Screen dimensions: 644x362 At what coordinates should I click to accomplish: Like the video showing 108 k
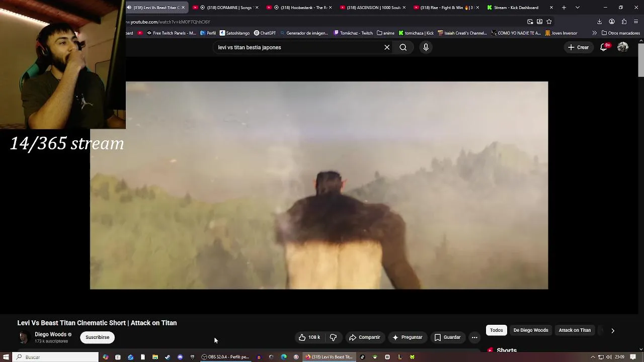pyautogui.click(x=309, y=337)
